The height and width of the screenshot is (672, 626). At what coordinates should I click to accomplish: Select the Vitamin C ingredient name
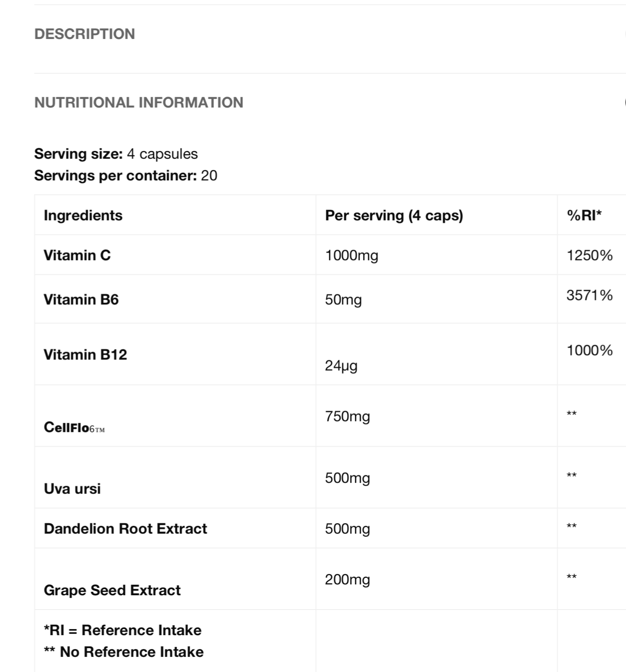[x=77, y=255]
